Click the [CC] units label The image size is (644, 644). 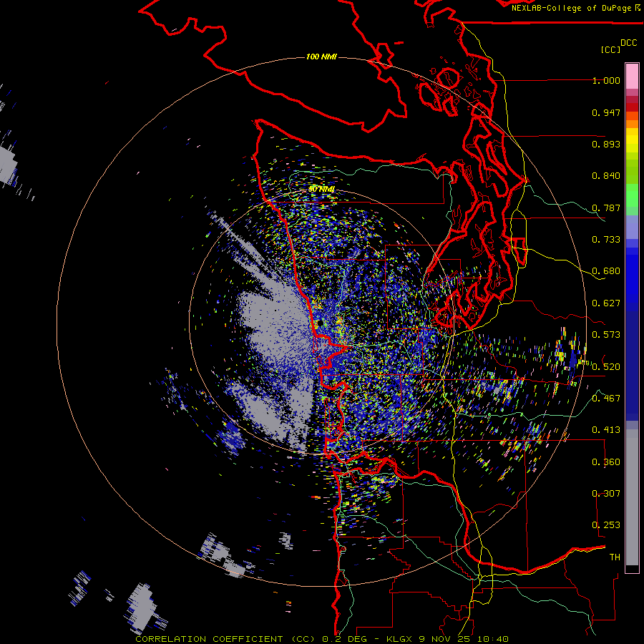tap(610, 49)
